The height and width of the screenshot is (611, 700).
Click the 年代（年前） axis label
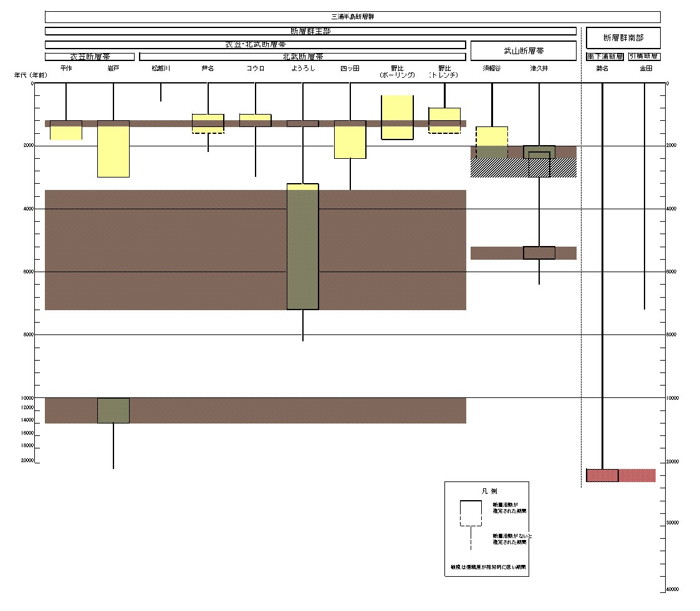coord(31,75)
